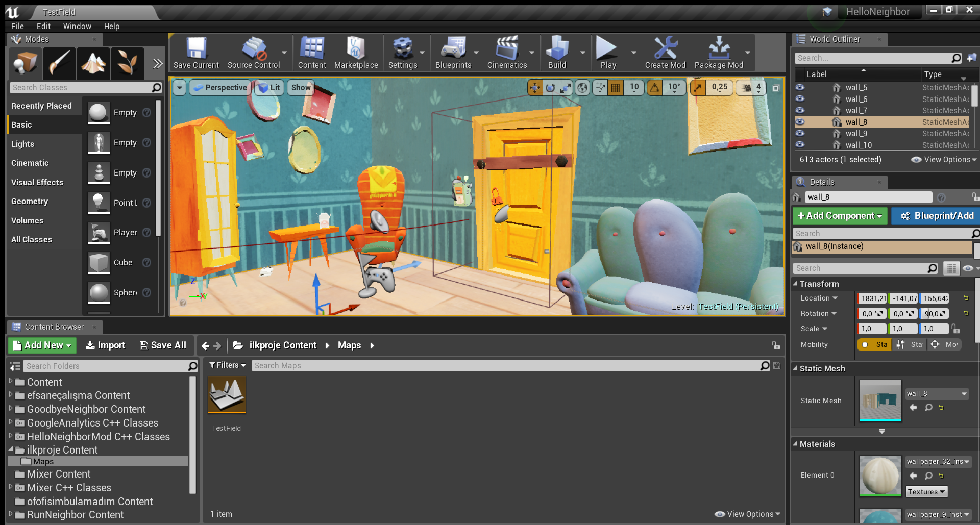Select scale gizmo tool in viewport

click(565, 88)
